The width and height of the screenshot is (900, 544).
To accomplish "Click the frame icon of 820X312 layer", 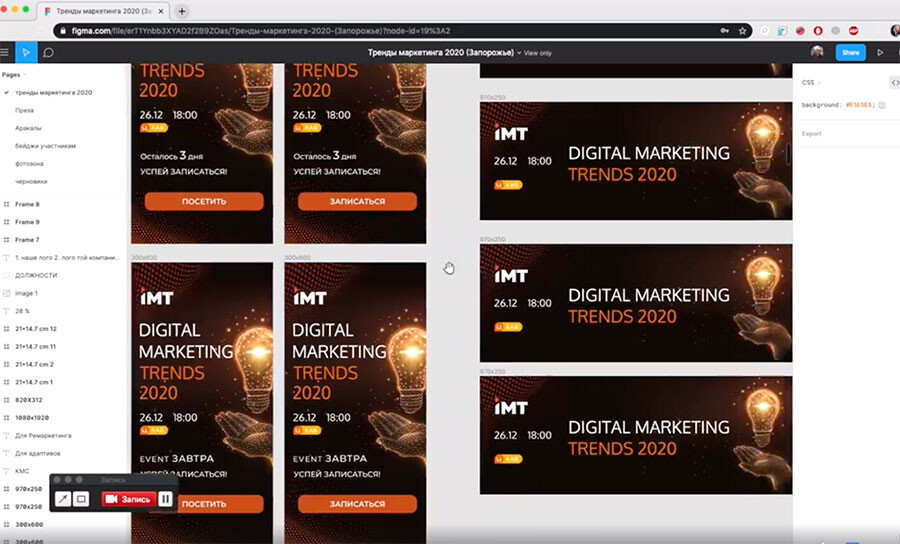I will click(6, 400).
